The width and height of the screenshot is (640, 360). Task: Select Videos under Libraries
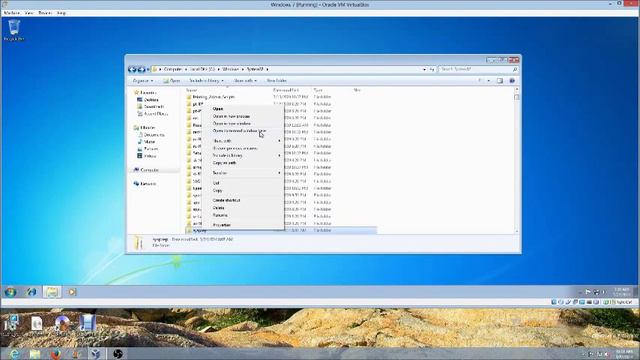[147, 156]
